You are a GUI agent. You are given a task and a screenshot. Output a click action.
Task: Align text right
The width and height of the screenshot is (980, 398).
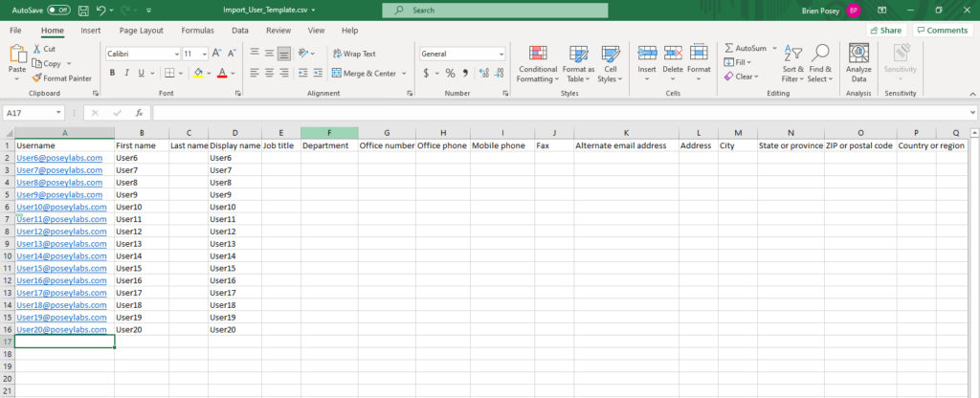tap(283, 73)
